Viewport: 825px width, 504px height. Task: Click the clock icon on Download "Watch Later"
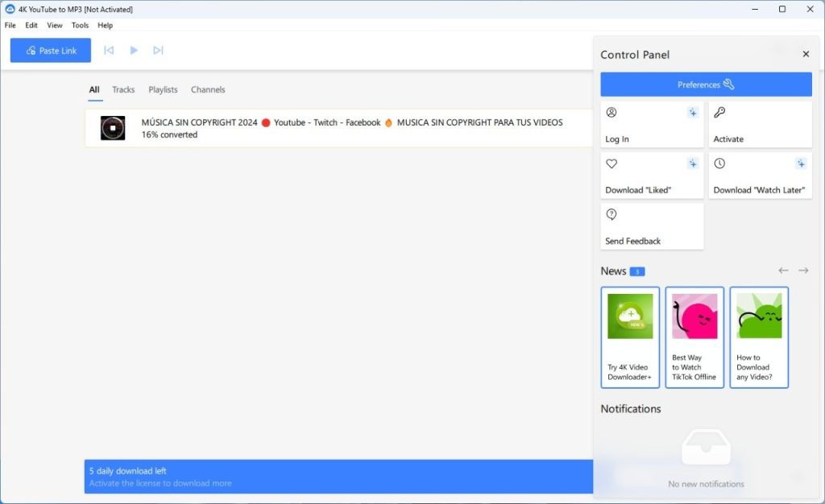719,163
